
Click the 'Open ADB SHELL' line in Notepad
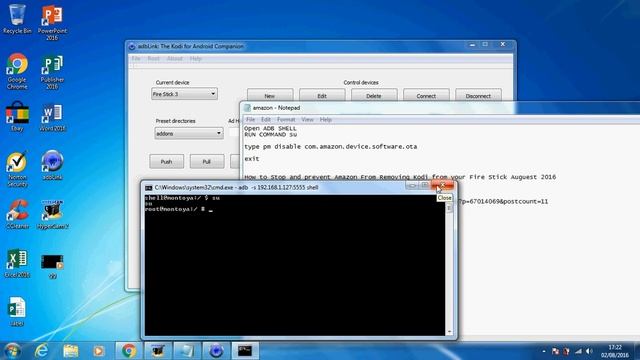click(271, 129)
